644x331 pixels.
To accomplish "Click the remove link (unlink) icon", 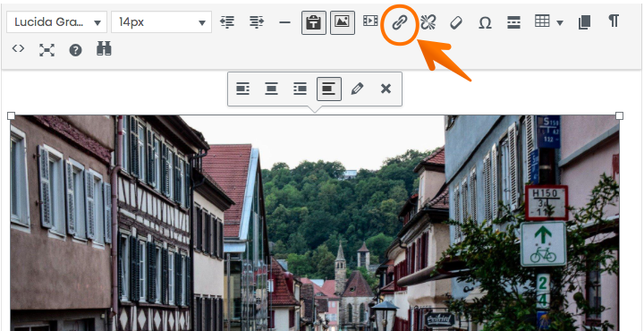I will pyautogui.click(x=428, y=22).
